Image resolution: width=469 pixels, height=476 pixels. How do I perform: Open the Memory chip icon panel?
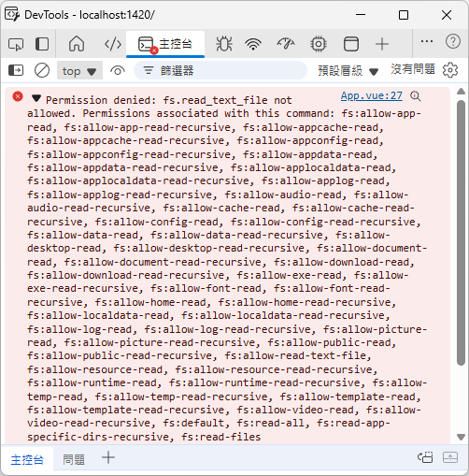(x=319, y=44)
